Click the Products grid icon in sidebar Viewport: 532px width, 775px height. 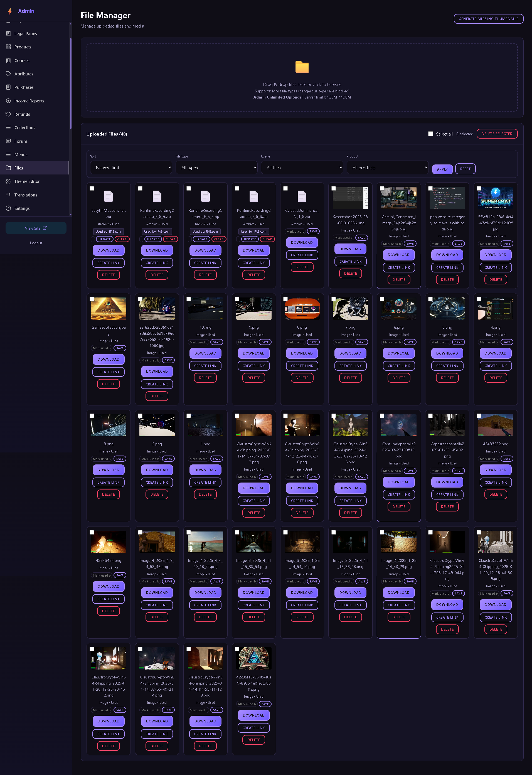(8, 47)
